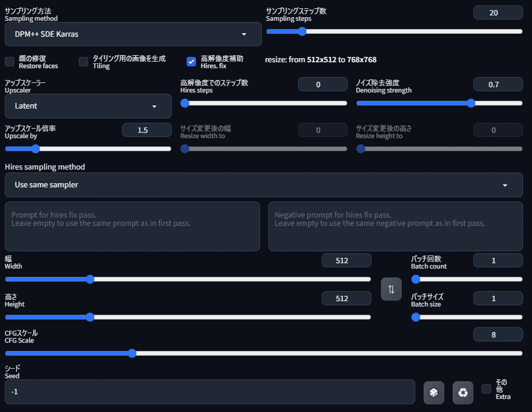Image resolution: width=532 pixels, height=412 pixels.
Task: Click the Hires steps slider
Action: [264, 103]
